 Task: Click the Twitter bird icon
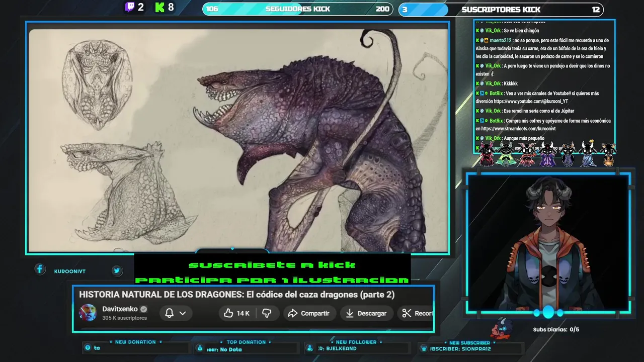(x=117, y=270)
